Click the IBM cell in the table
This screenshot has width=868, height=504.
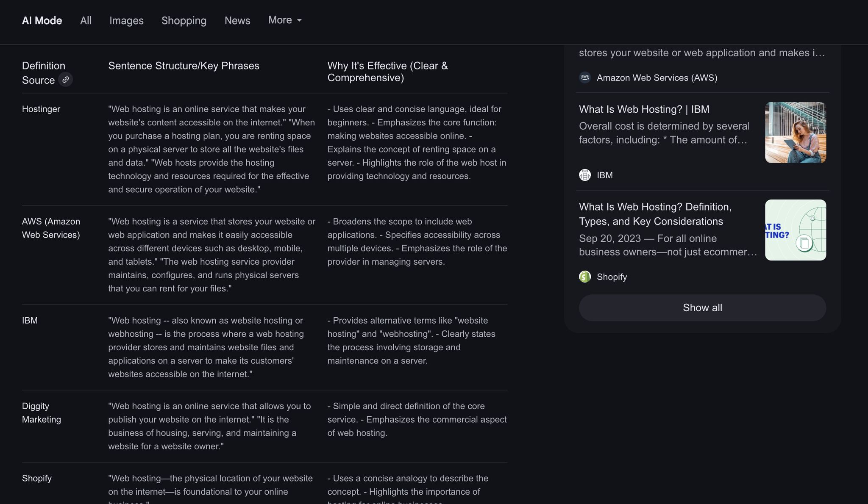pos(30,321)
